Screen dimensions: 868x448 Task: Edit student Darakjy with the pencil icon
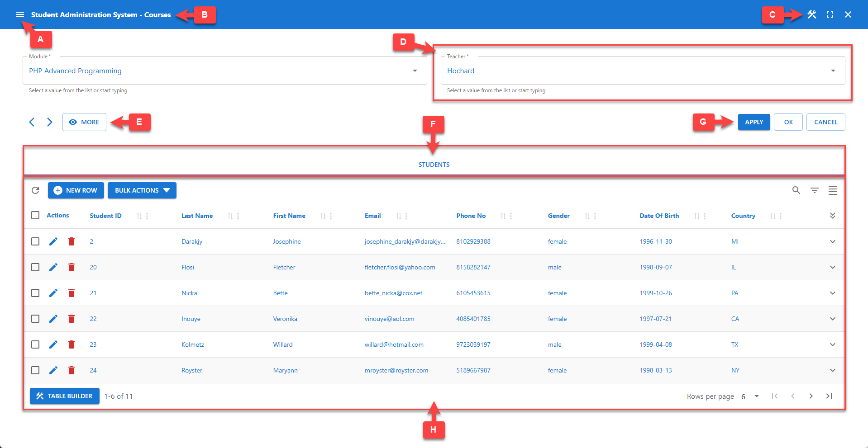click(53, 241)
